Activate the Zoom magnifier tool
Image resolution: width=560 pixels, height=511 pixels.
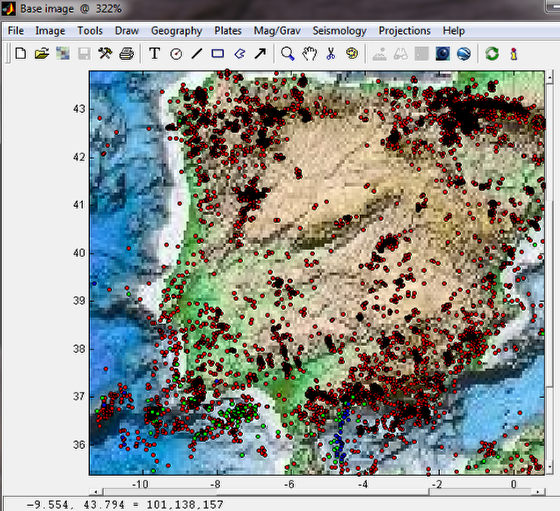point(288,54)
